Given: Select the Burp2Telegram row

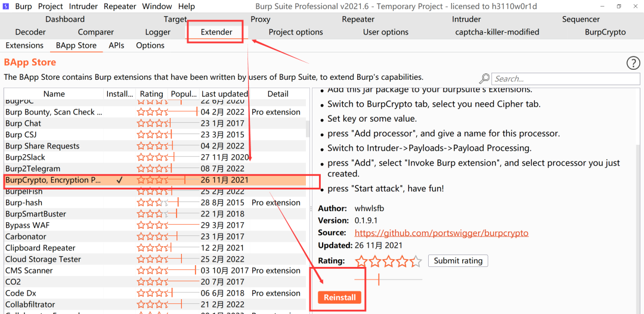Looking at the screenshot, I should (155, 169).
